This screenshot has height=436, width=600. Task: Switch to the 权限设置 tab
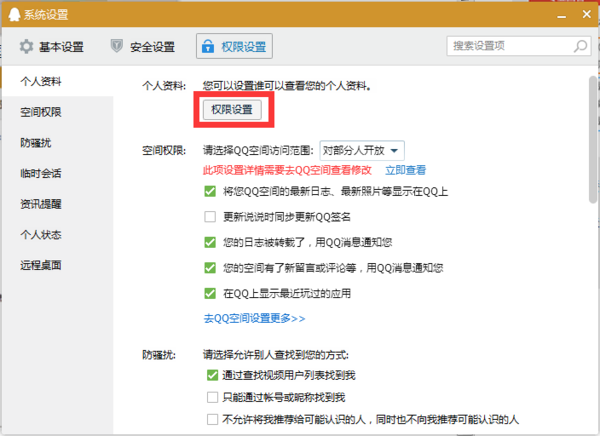point(234,46)
